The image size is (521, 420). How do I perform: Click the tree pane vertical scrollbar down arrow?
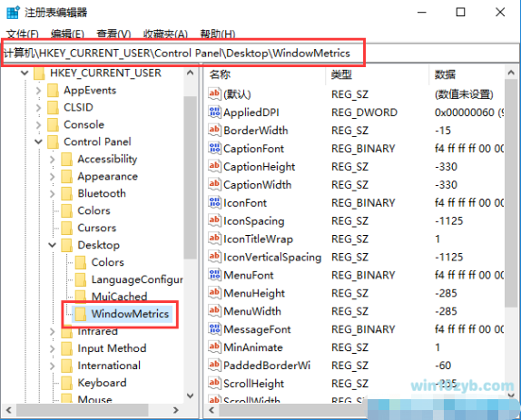click(x=191, y=396)
